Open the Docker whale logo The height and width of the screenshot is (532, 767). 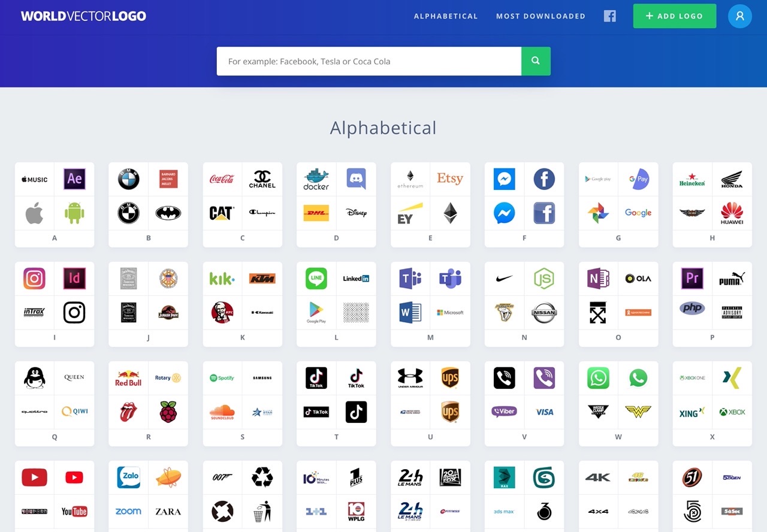point(316,179)
